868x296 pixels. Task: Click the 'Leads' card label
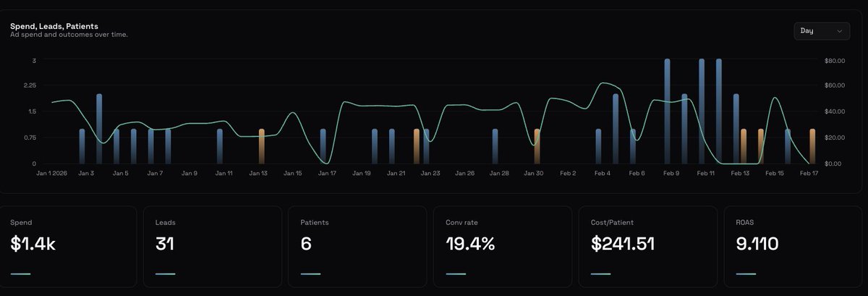(166, 223)
